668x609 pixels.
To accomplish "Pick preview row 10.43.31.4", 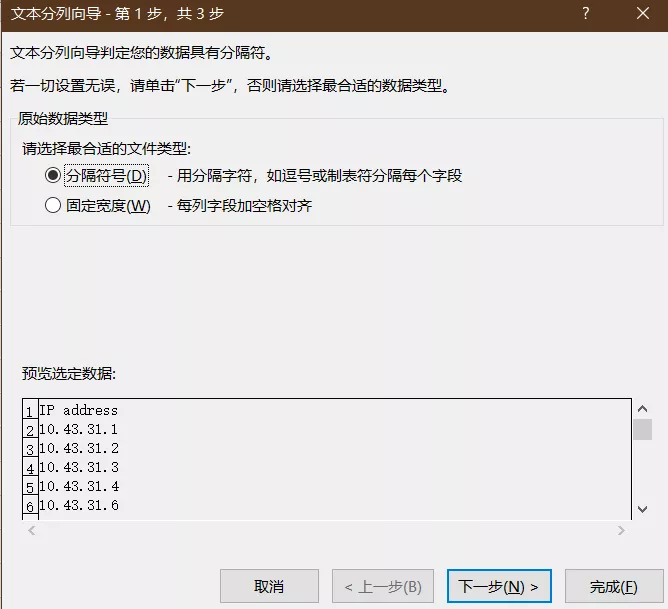I will 78,486.
